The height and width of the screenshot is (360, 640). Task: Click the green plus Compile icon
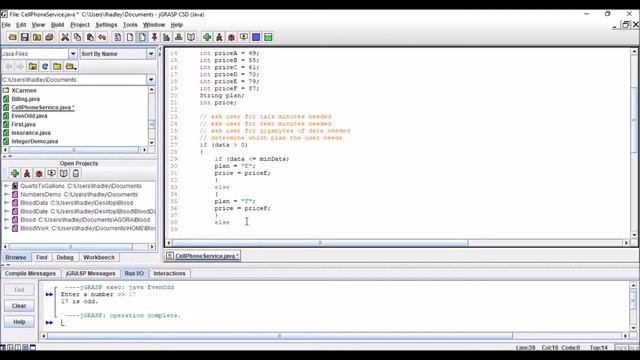(x=207, y=37)
